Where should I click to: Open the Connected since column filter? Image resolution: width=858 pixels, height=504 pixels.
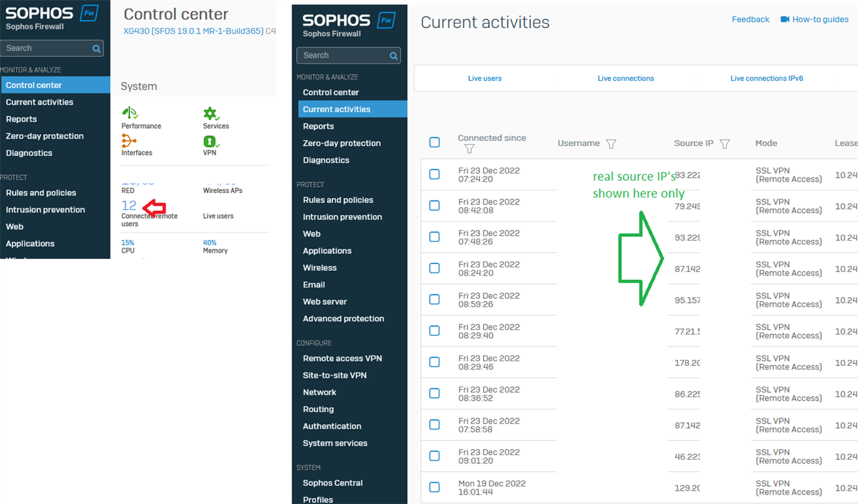[x=469, y=149]
